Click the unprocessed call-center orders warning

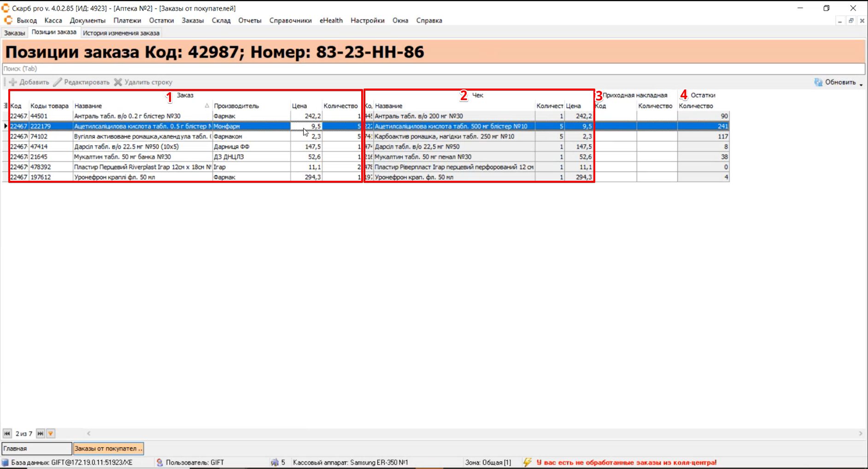pyautogui.click(x=626, y=462)
